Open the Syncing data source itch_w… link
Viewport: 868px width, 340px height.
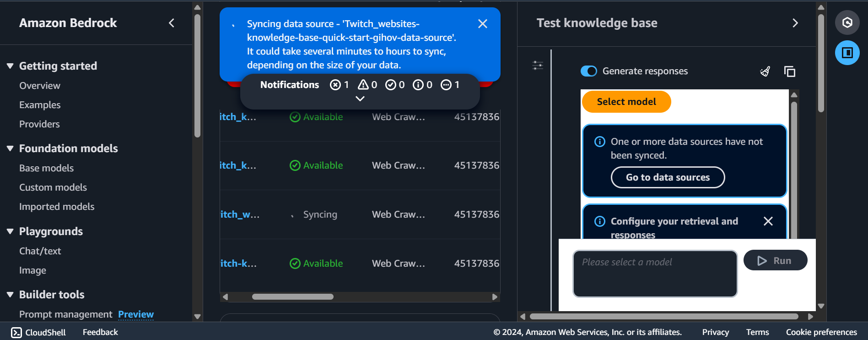[240, 214]
